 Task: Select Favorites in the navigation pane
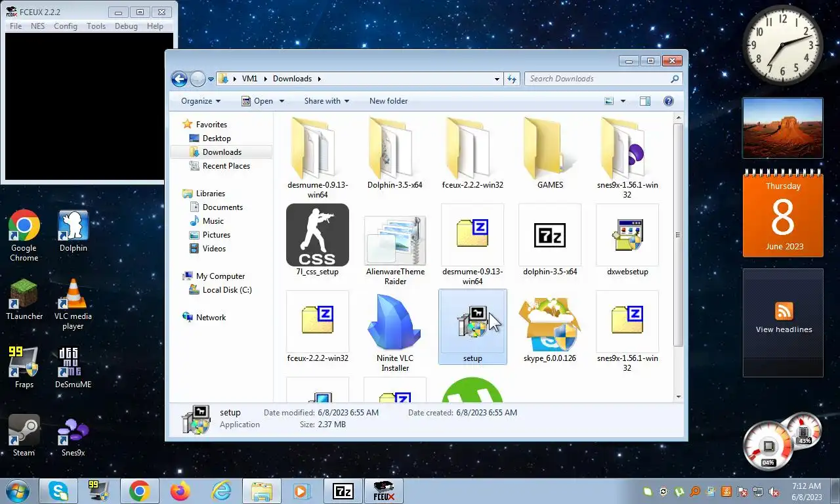click(x=211, y=125)
